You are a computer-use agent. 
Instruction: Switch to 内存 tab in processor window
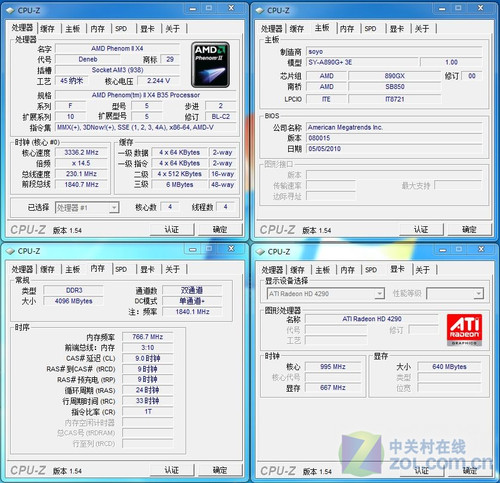click(x=98, y=29)
